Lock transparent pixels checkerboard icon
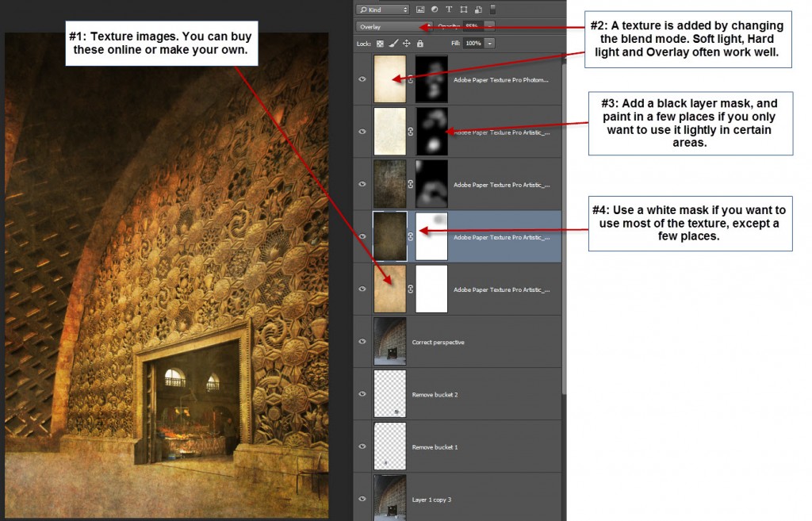 380,44
